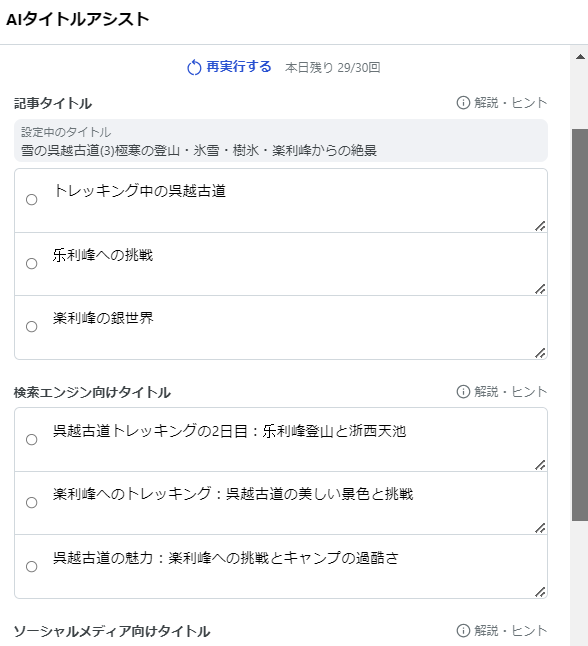Click the 検索エンジン向けタイトル section heading
Viewport: 588px width, 646px height.
(92, 392)
